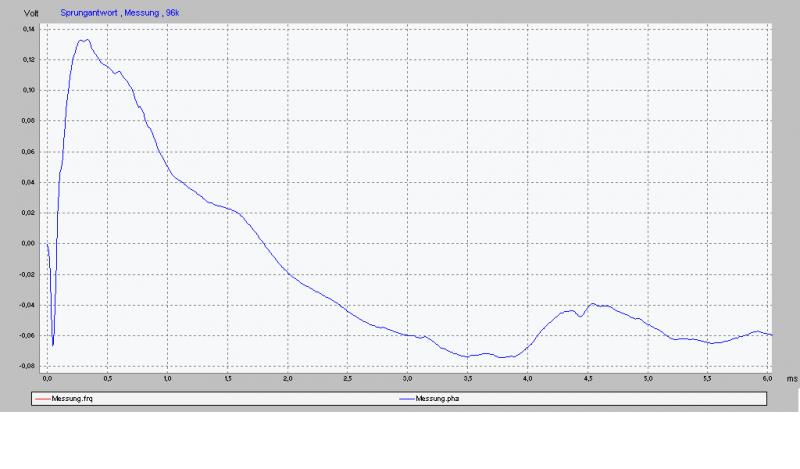Click the -0,06 y-axis label

28,336
